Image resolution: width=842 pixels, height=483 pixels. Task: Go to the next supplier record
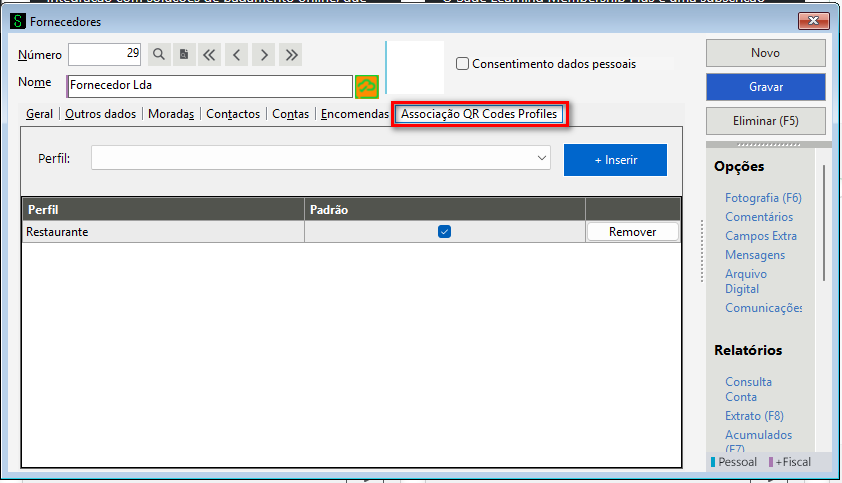(x=263, y=55)
